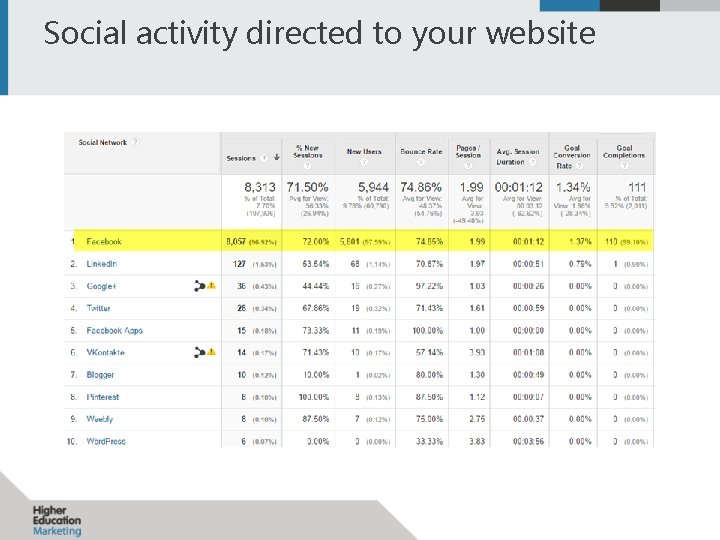
Task: Select total bounce rate 74.86%
Action: pyautogui.click(x=421, y=187)
